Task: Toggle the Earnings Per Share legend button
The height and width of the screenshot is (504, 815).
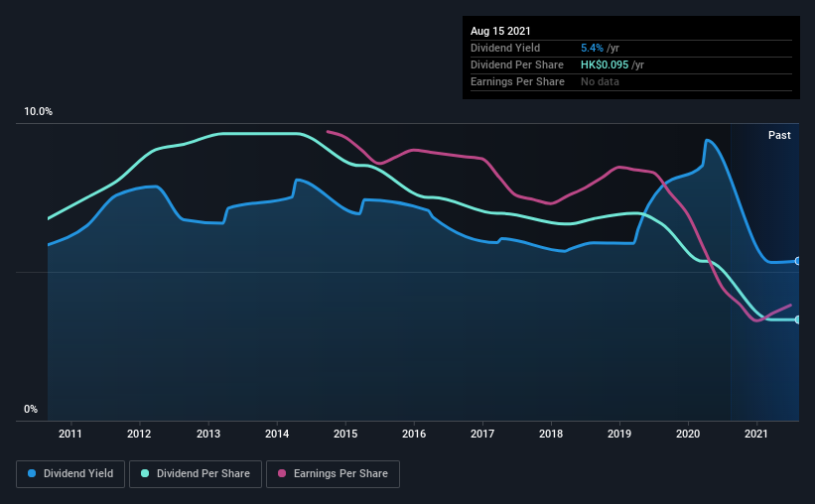Action: (333, 474)
